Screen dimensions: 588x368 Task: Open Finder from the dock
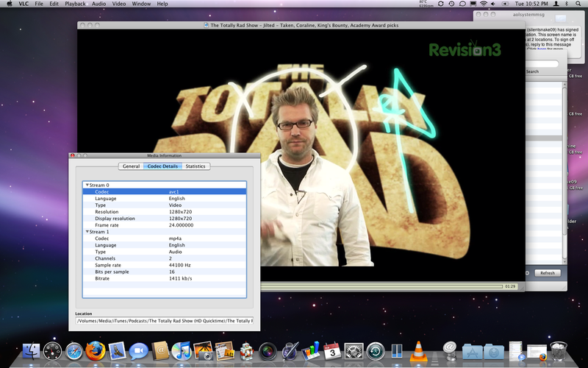[31, 351]
